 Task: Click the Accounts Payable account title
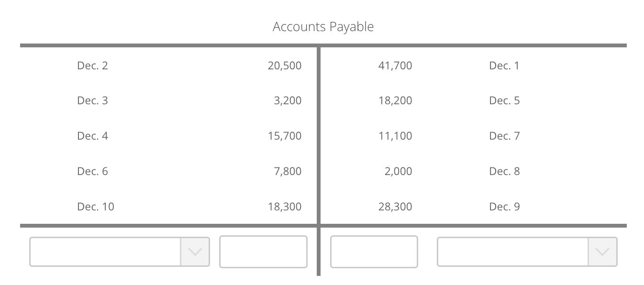322,27
